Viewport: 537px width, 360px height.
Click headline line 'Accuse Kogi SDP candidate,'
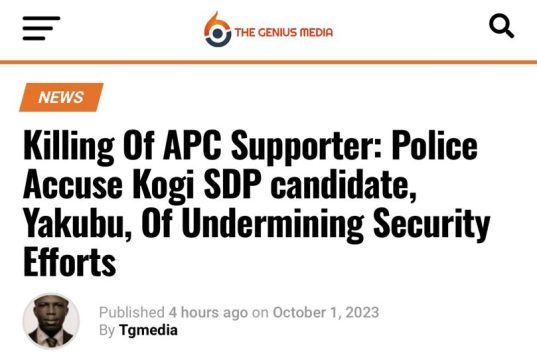click(x=220, y=185)
